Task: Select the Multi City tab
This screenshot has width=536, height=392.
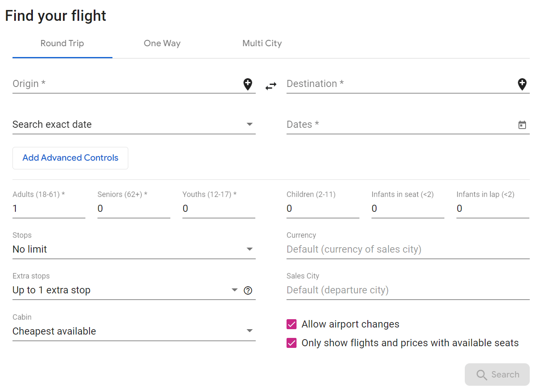Action: pos(262,43)
